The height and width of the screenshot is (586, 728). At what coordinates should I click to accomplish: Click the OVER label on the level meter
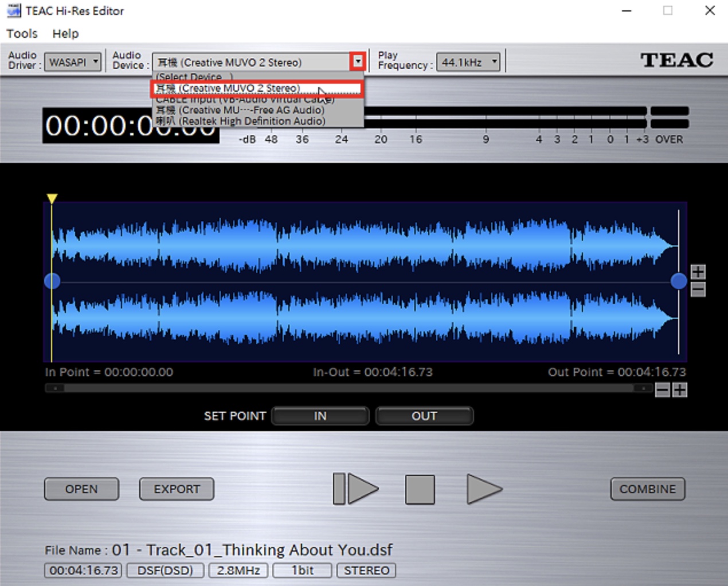tap(669, 139)
